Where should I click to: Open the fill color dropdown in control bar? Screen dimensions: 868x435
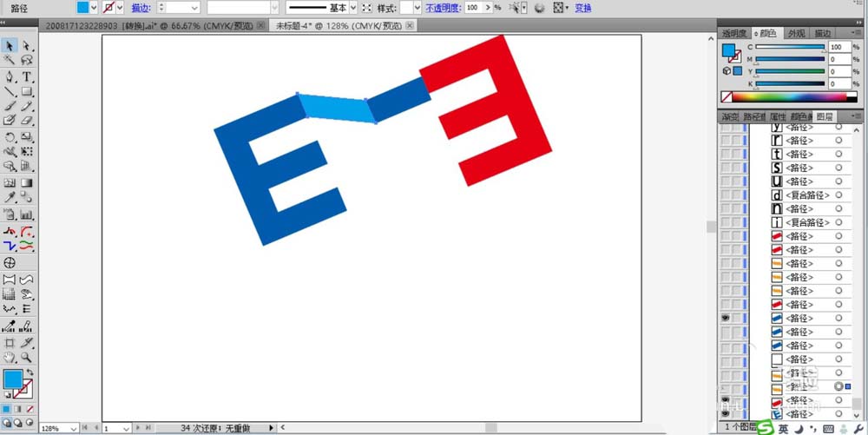tap(94, 8)
